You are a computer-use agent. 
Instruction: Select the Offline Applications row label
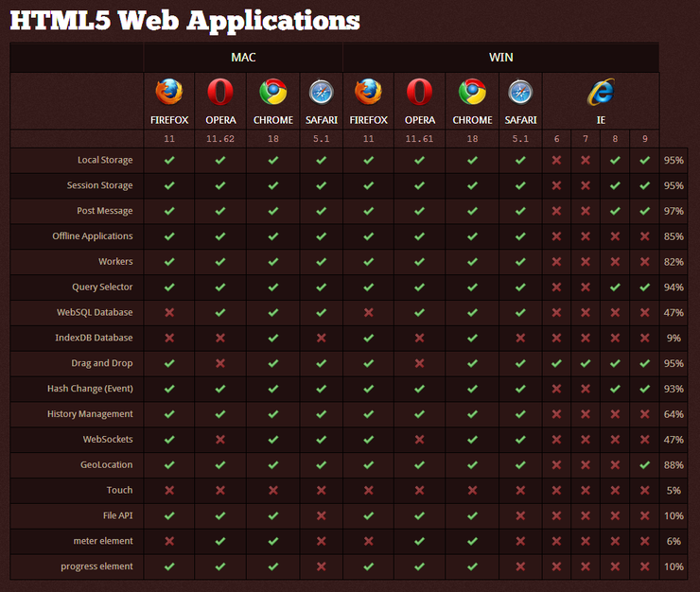(93, 235)
